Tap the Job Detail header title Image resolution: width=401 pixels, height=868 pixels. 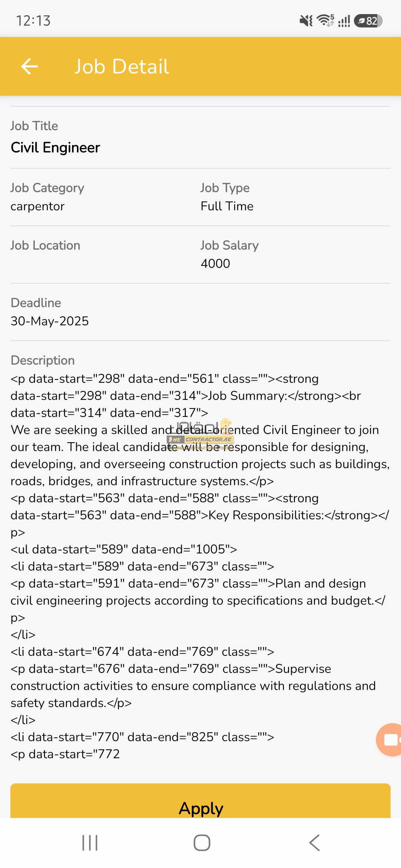[x=122, y=67]
